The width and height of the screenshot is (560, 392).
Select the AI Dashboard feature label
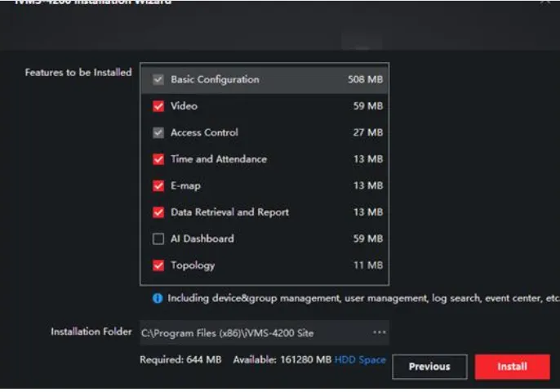coord(202,239)
